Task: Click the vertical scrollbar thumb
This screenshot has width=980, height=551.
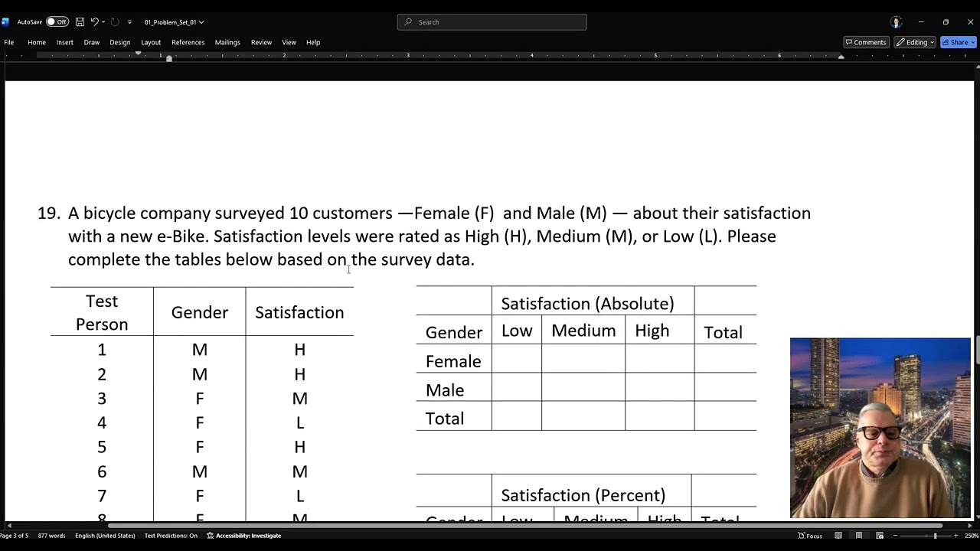Action: [x=977, y=350]
